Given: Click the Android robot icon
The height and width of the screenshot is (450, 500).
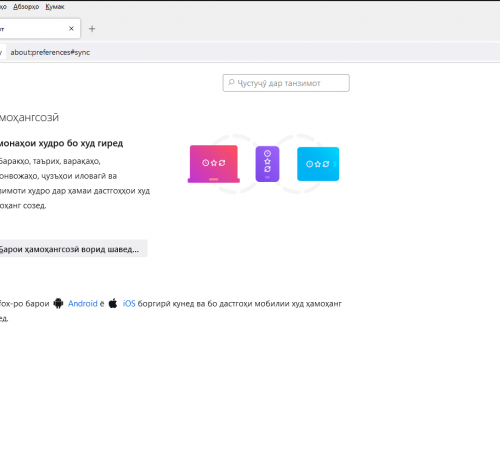Looking at the screenshot, I should (58, 303).
